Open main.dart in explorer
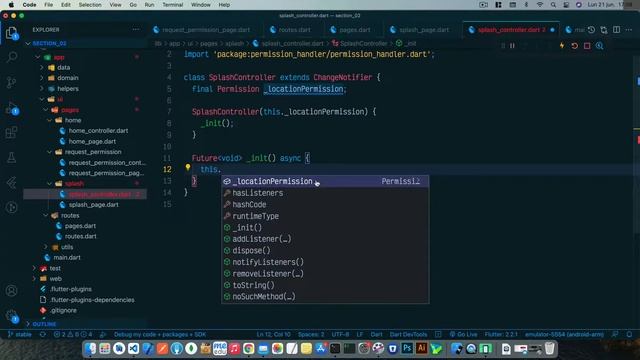The image size is (640, 360). (67, 258)
